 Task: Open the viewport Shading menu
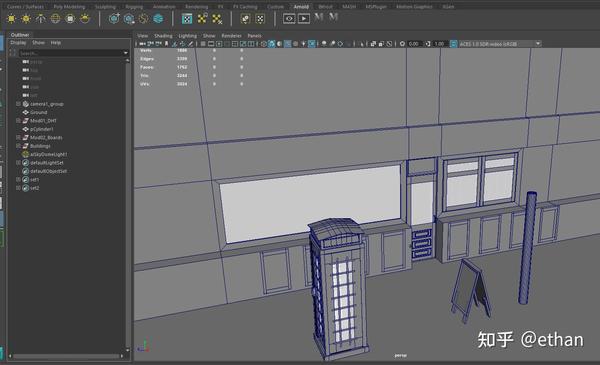coord(163,36)
